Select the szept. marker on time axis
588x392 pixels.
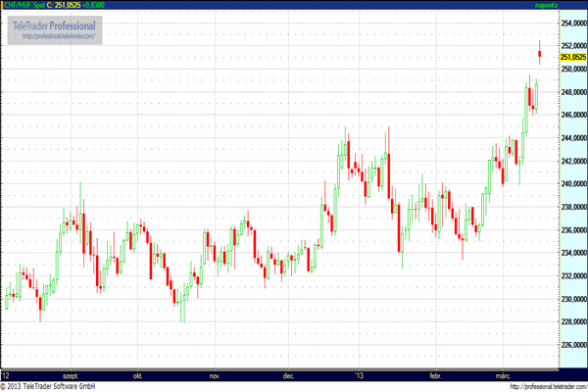(70, 375)
